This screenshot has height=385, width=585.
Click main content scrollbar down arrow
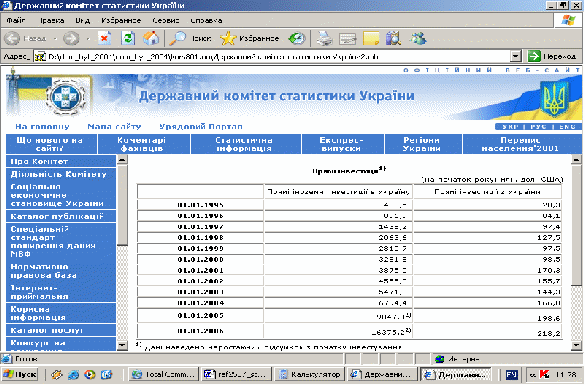(x=576, y=346)
